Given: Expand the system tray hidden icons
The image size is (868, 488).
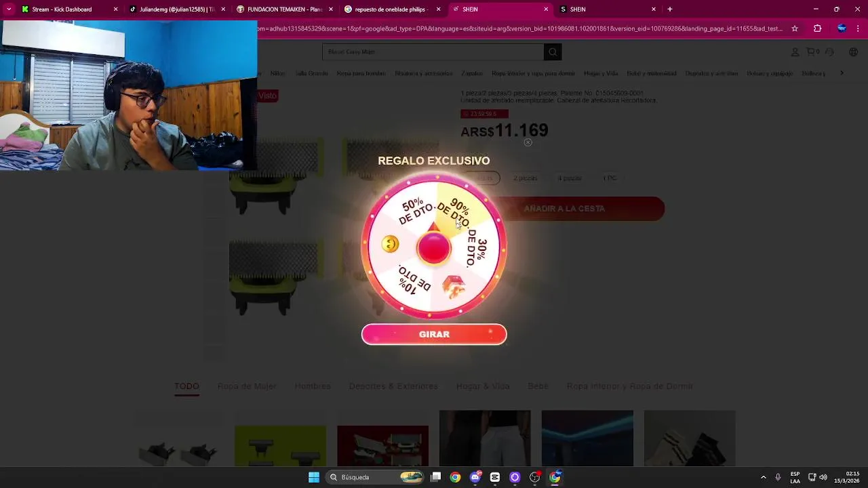Looking at the screenshot, I should pos(764,477).
